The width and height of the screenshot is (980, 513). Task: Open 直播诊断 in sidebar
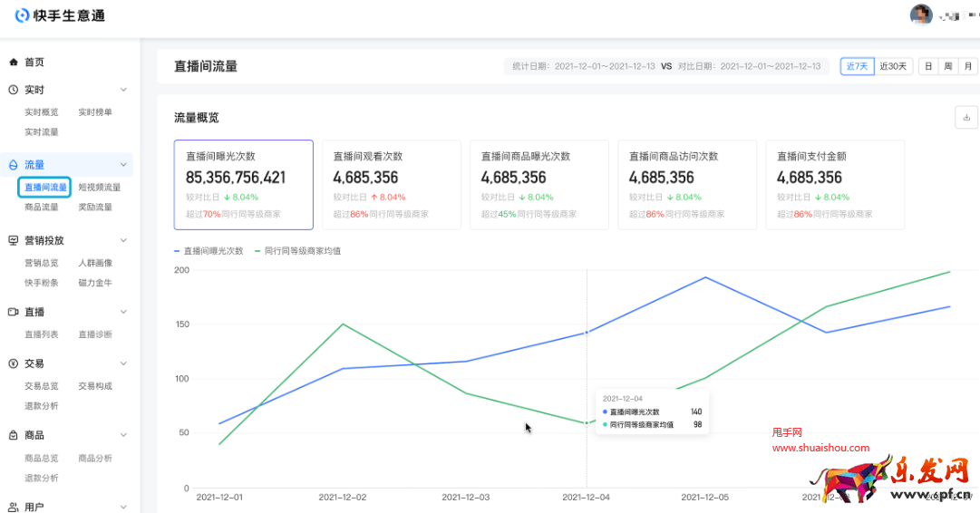tap(95, 334)
